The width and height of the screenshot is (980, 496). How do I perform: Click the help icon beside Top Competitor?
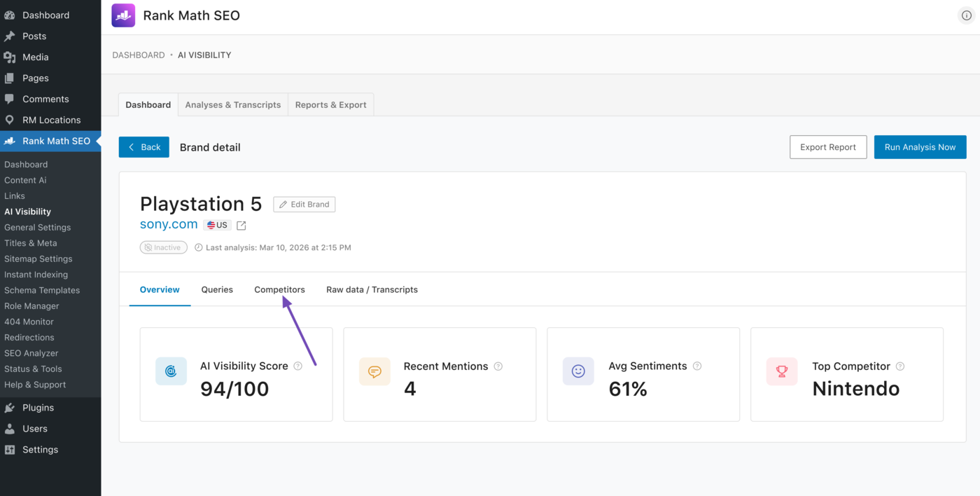coord(900,366)
